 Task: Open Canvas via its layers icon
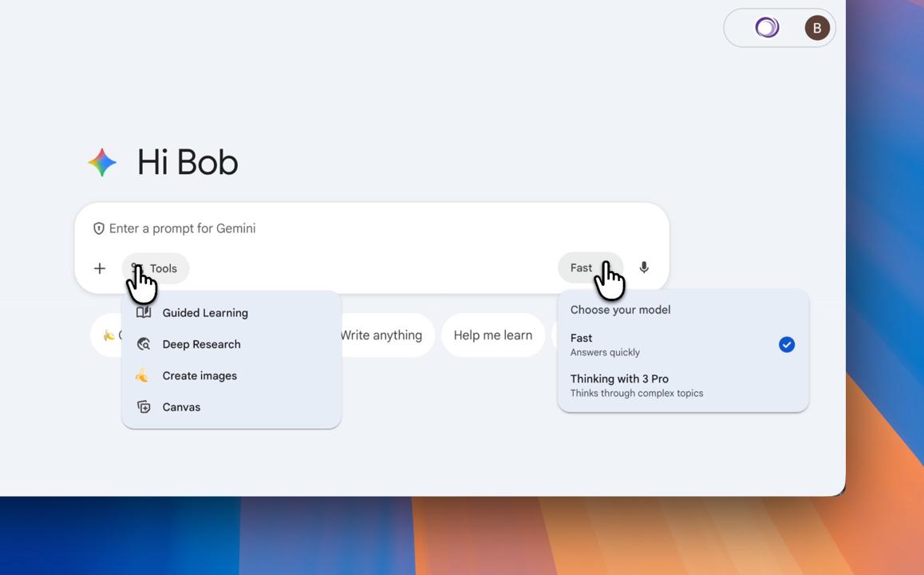coord(144,406)
